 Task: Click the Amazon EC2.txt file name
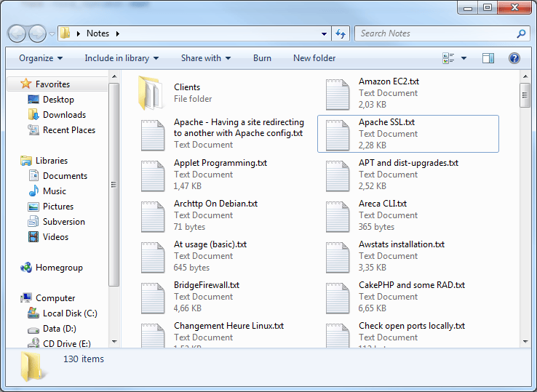389,81
